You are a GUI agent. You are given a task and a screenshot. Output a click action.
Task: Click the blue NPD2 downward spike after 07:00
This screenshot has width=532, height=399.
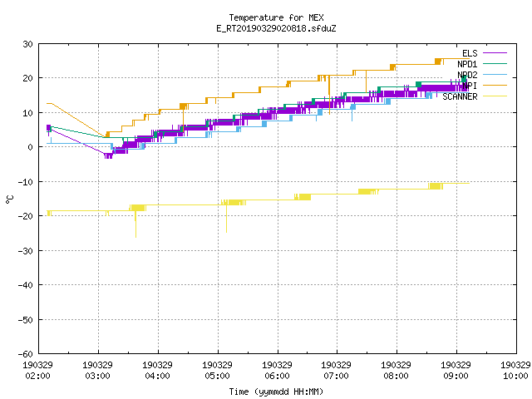[352, 116]
